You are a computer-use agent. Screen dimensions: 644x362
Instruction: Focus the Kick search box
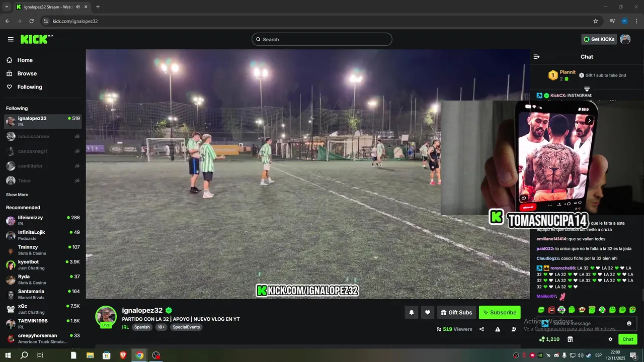(x=322, y=39)
